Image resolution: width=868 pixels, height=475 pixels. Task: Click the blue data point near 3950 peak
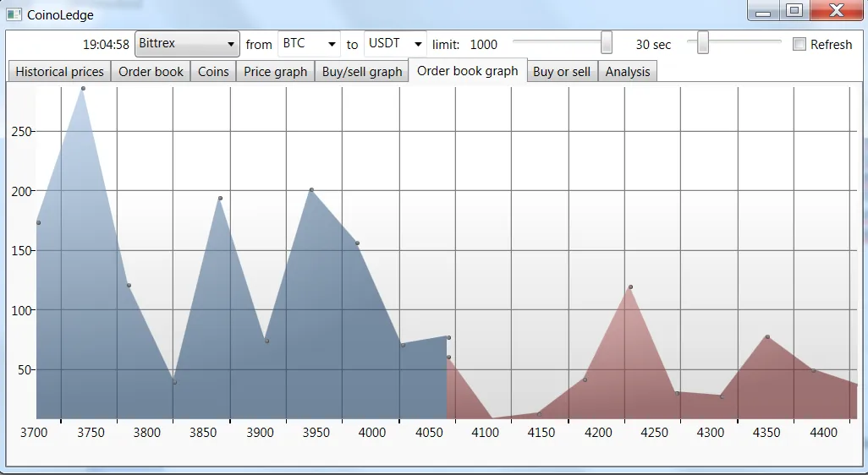tap(311, 189)
